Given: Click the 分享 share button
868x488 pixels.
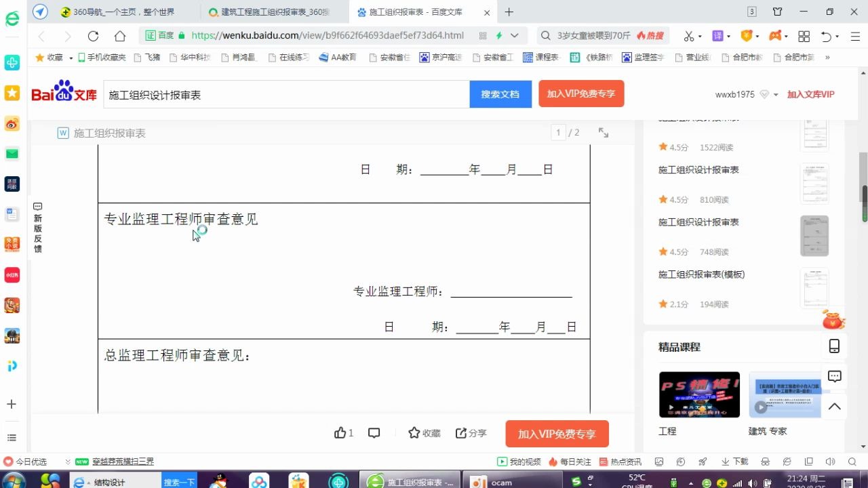Looking at the screenshot, I should coord(471,433).
